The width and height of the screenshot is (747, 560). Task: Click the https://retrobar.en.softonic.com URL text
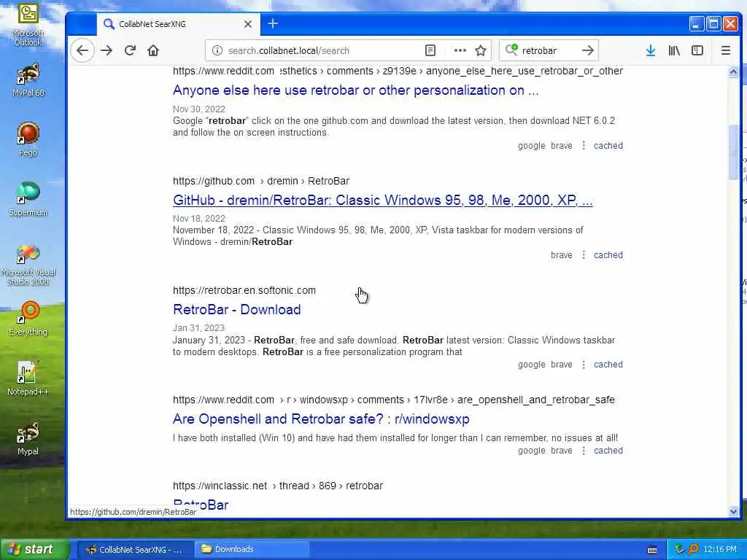pos(244,290)
